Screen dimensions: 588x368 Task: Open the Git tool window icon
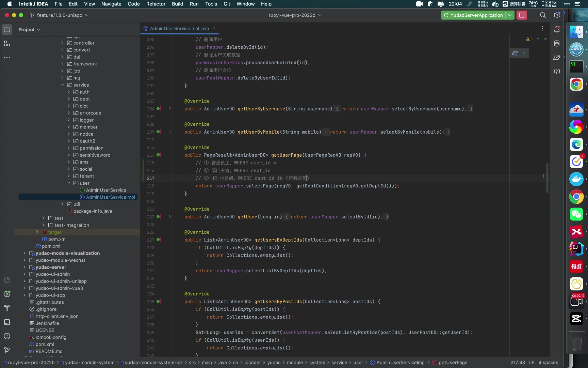click(x=7, y=350)
